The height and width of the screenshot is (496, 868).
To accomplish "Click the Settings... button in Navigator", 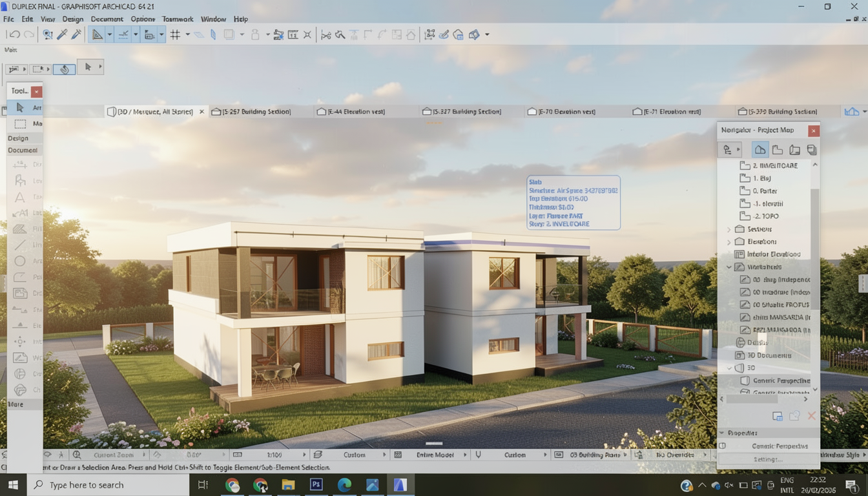I will [x=768, y=459].
